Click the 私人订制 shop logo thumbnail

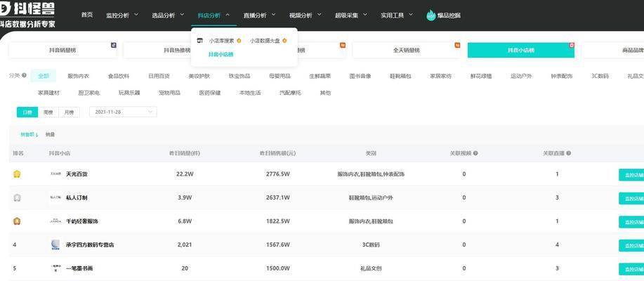tap(55, 197)
